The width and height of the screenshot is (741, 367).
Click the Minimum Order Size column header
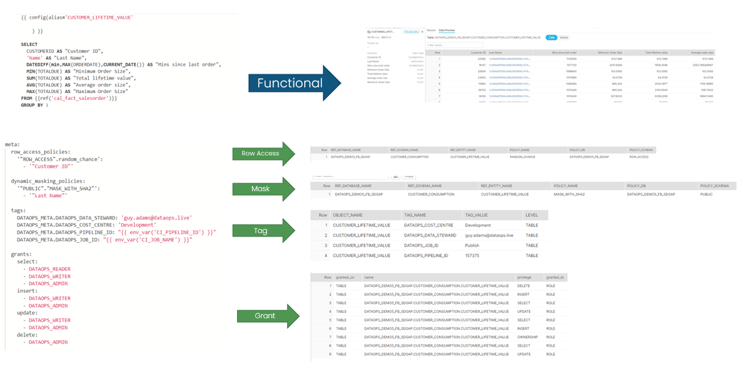[x=610, y=53]
